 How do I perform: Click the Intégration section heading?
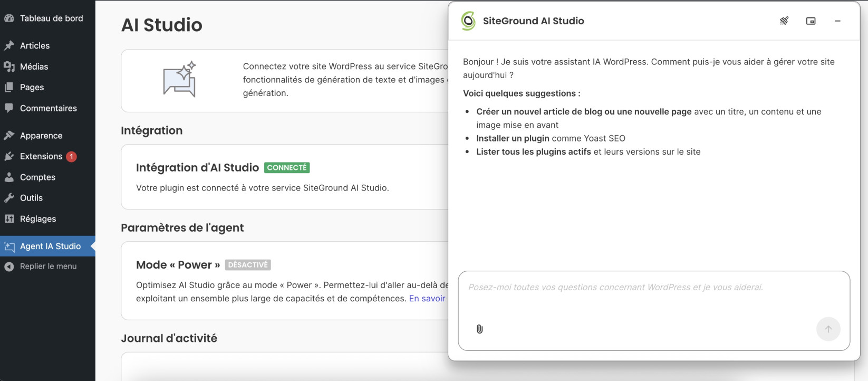coord(151,131)
